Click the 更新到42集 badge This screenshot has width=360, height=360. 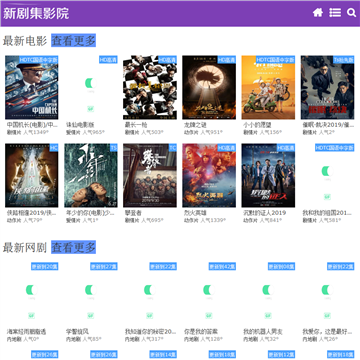point(222,266)
